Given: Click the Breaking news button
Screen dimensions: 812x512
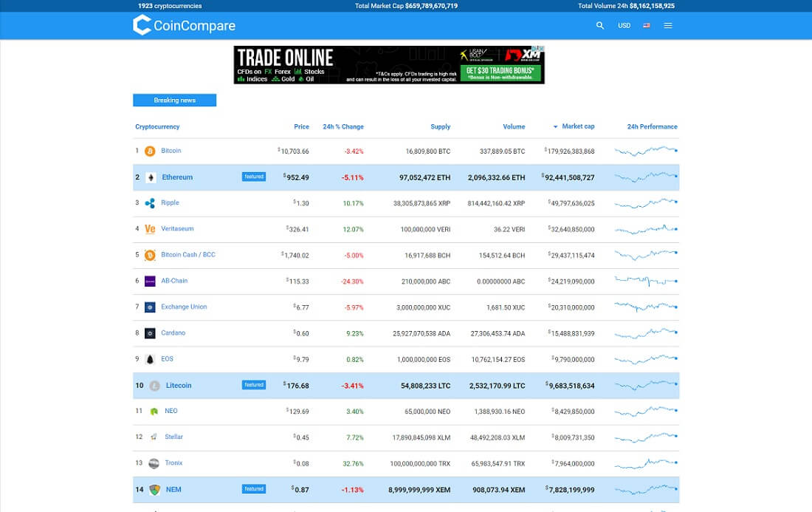Looking at the screenshot, I should [174, 100].
